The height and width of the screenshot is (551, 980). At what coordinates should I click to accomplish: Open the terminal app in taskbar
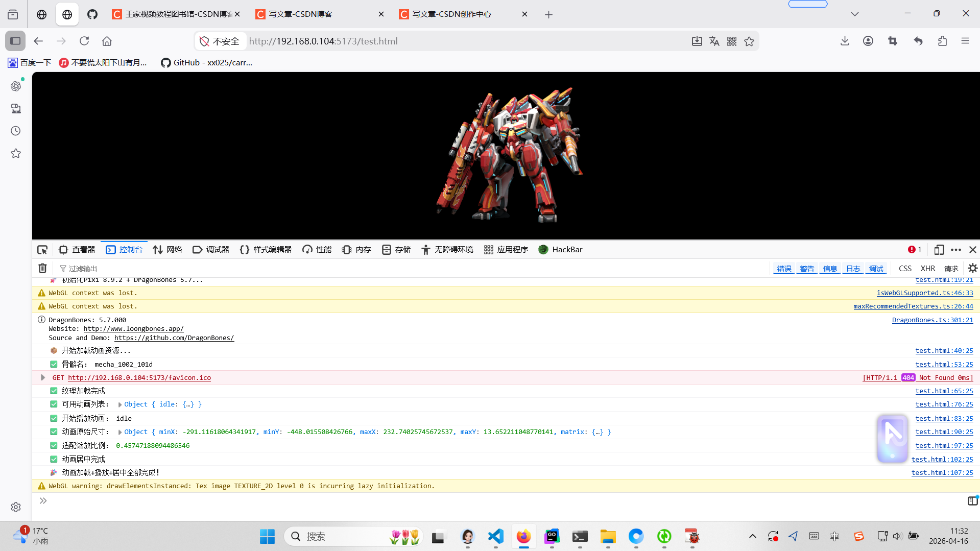point(580,536)
